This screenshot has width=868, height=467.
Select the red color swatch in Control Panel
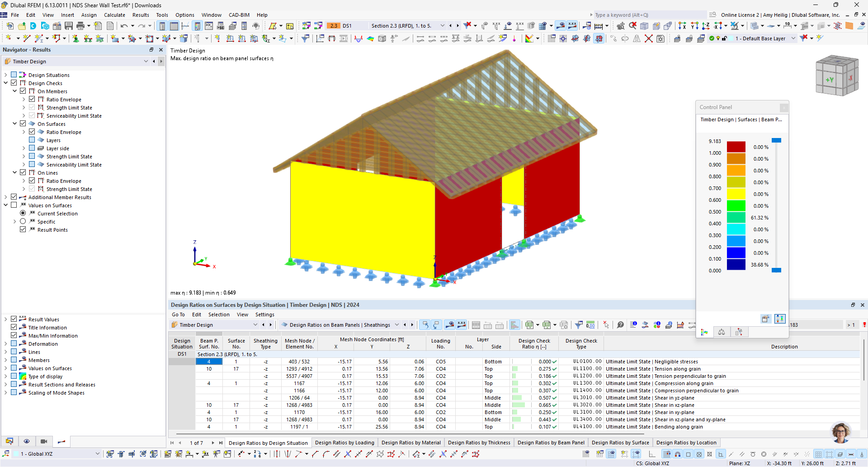tap(735, 147)
